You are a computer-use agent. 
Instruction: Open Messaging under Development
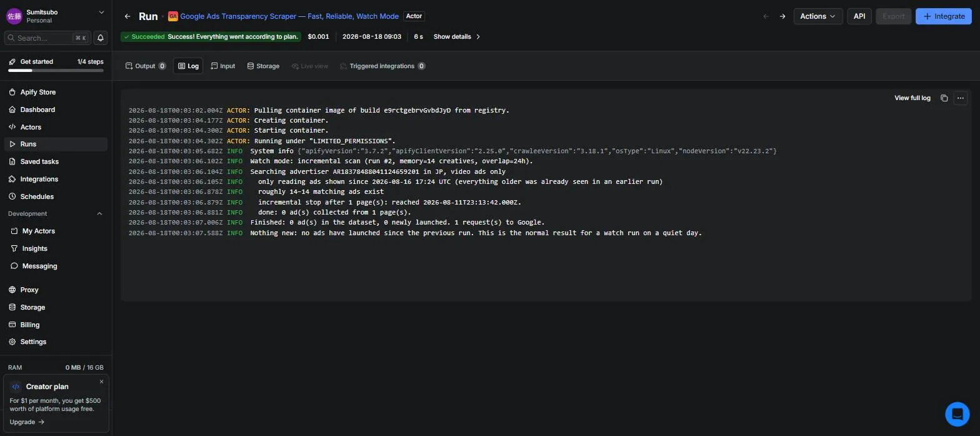pos(56,266)
